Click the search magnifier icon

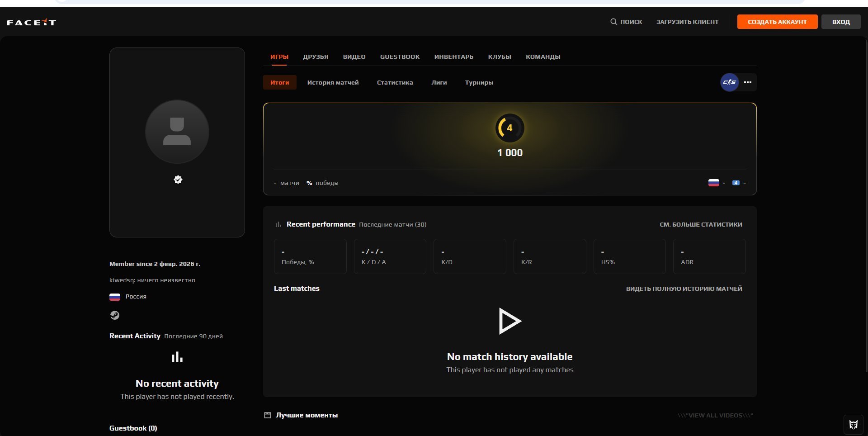click(x=613, y=22)
